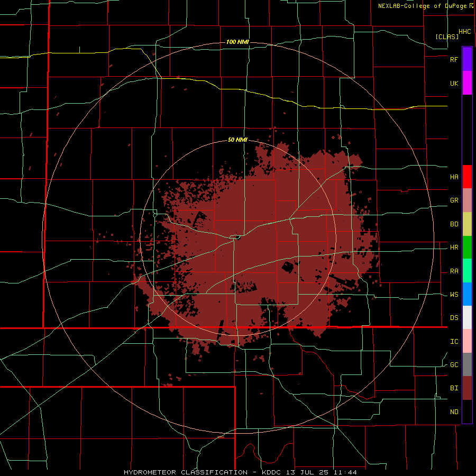Click the black ND legend swatch
Screen dimensions: 476x476
pyautogui.click(x=467, y=411)
